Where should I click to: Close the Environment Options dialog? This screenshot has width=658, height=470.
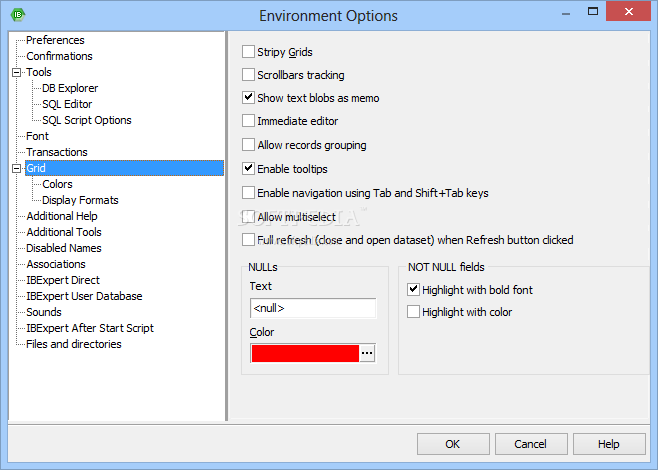(628, 11)
